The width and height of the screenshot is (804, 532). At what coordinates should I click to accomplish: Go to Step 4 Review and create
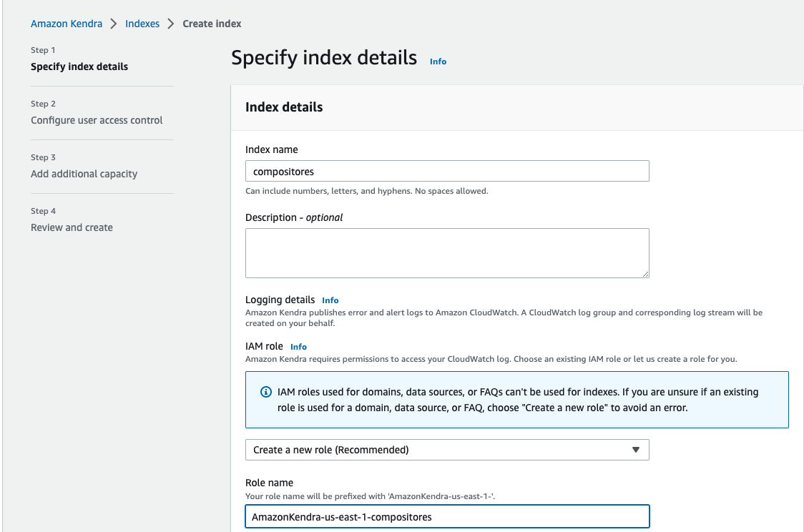[x=72, y=227]
